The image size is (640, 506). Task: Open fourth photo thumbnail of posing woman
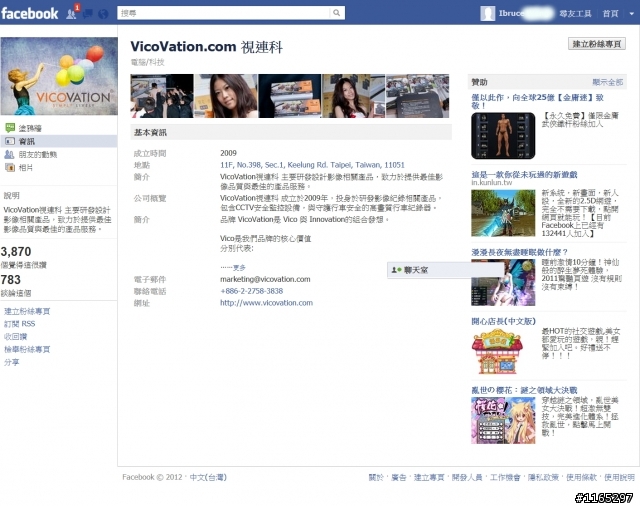click(x=353, y=96)
